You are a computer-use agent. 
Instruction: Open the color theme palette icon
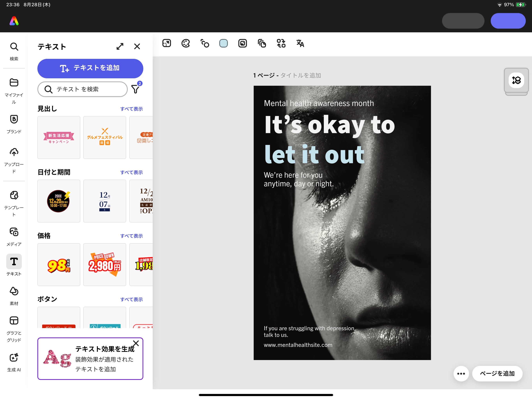(185, 43)
